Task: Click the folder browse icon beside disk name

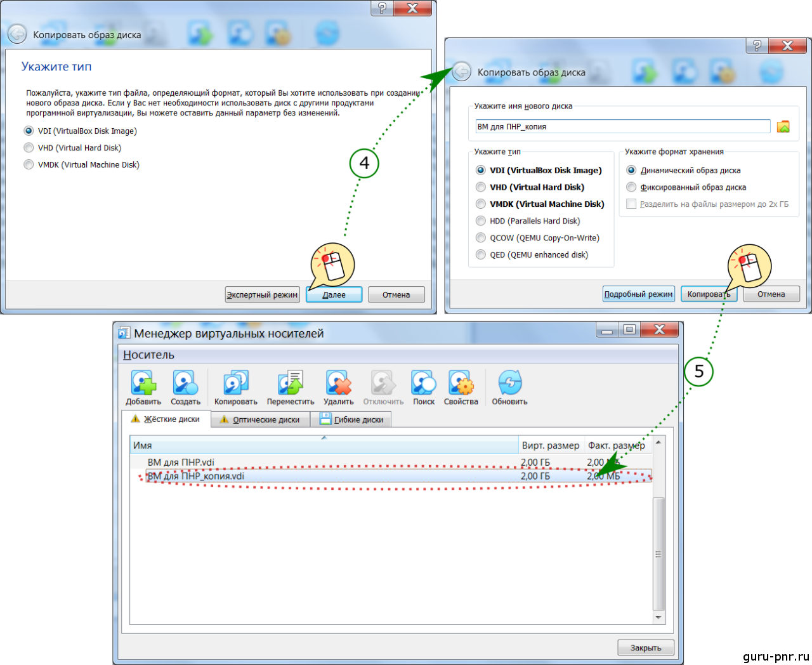Action: [x=783, y=127]
